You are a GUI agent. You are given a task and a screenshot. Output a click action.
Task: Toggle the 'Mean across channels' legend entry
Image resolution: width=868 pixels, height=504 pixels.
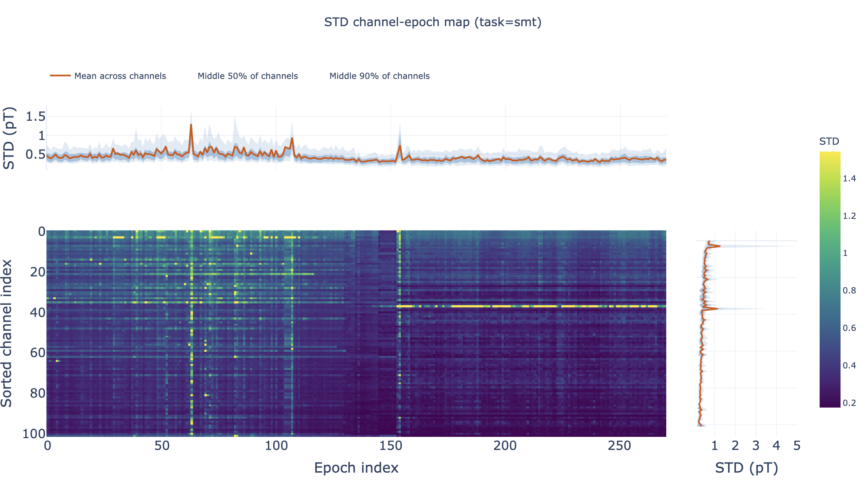click(120, 76)
